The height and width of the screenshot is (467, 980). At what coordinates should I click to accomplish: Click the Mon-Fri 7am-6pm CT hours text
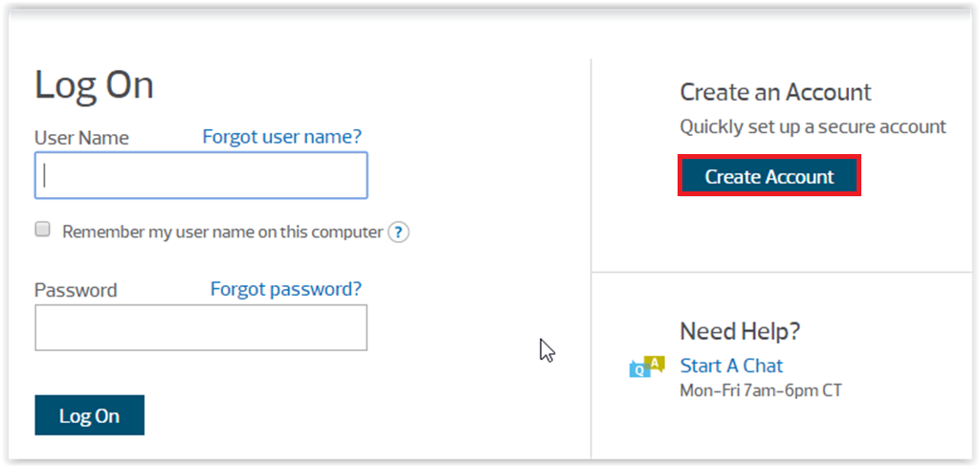click(x=760, y=390)
